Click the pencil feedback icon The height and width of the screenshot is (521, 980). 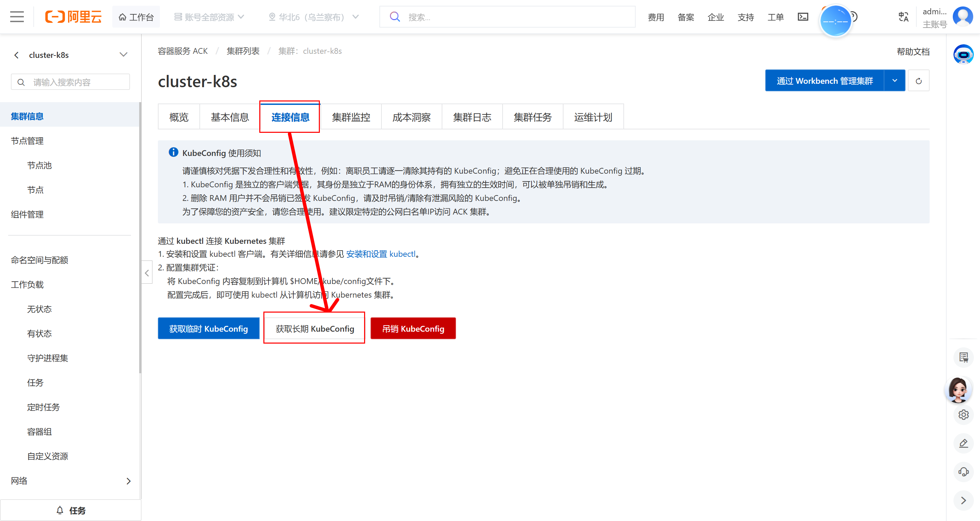pyautogui.click(x=963, y=443)
